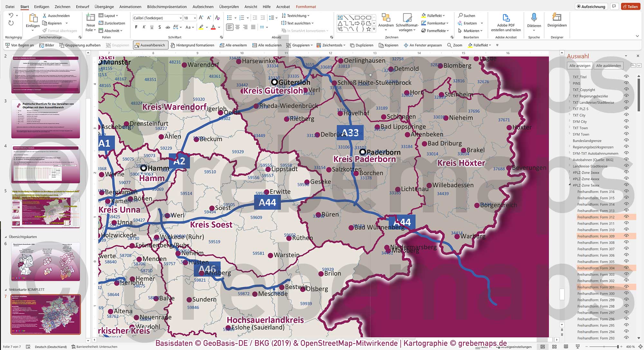
Task: Toggle visibility of TXT_Titel
Action: tap(626, 77)
